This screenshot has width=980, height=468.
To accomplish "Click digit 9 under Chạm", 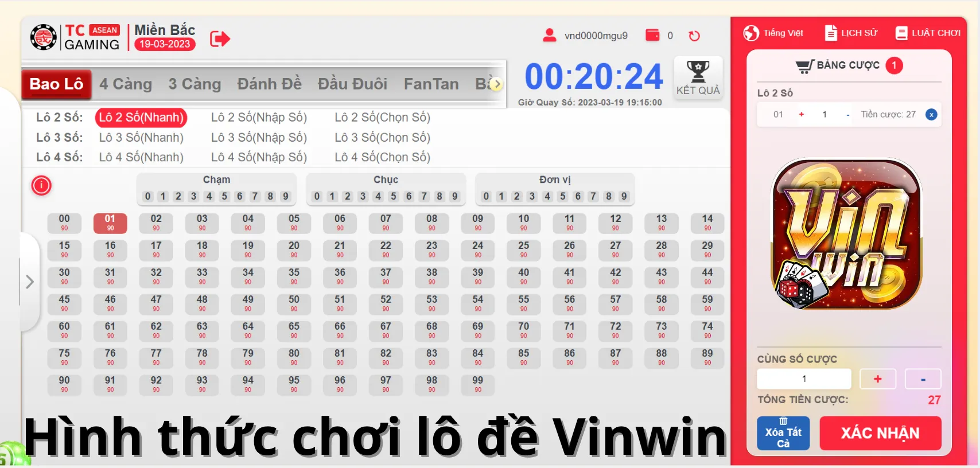I will (285, 196).
